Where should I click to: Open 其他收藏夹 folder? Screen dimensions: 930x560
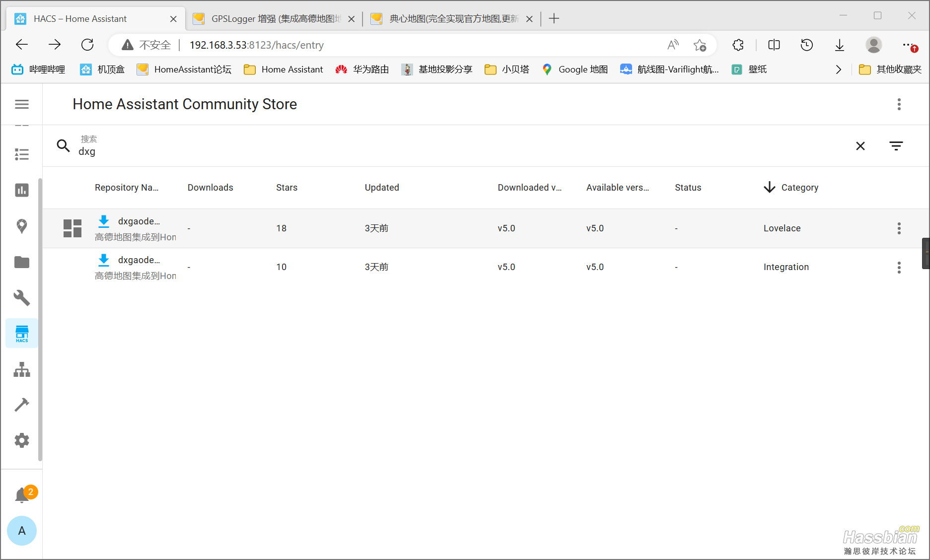pos(890,70)
